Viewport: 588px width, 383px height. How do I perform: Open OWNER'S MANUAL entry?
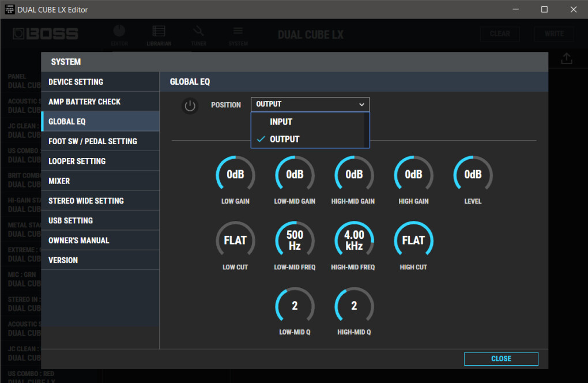click(100, 241)
